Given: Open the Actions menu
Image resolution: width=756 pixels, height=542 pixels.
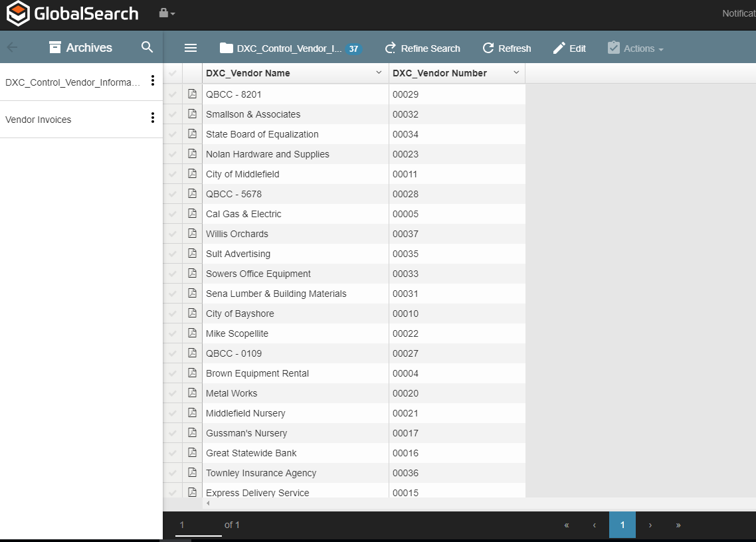Looking at the screenshot, I should click(635, 48).
